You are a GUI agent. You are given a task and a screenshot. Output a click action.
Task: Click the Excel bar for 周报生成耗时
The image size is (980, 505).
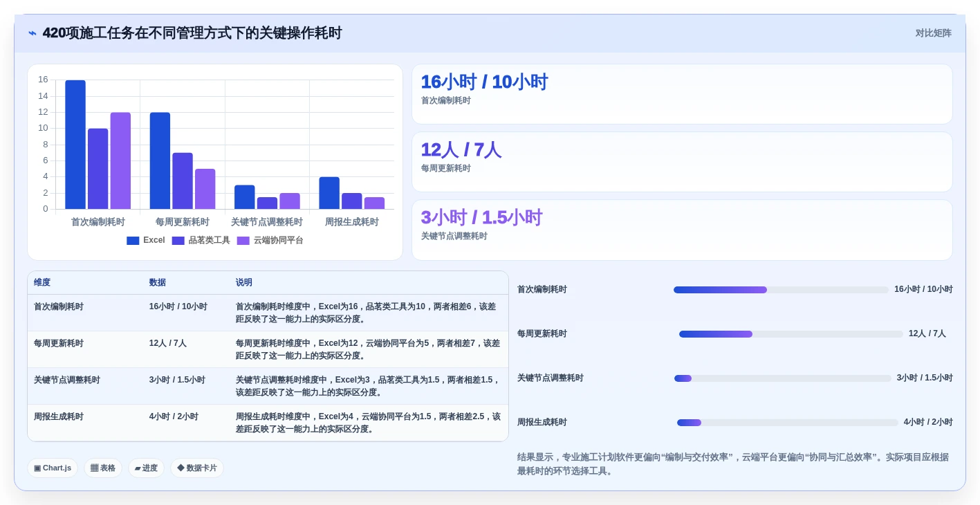pyautogui.click(x=329, y=193)
